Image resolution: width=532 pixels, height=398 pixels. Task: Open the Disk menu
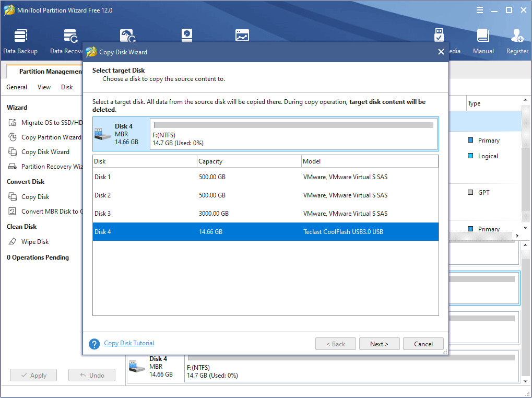[x=67, y=87]
